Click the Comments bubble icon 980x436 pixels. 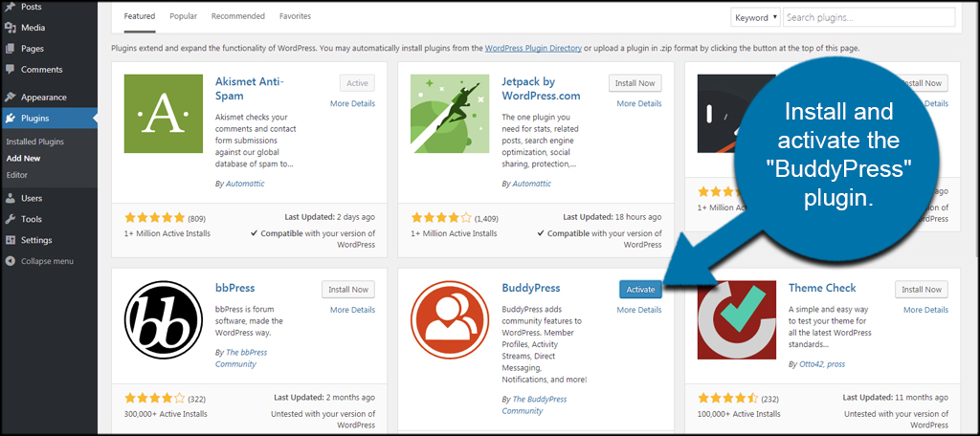click(10, 70)
